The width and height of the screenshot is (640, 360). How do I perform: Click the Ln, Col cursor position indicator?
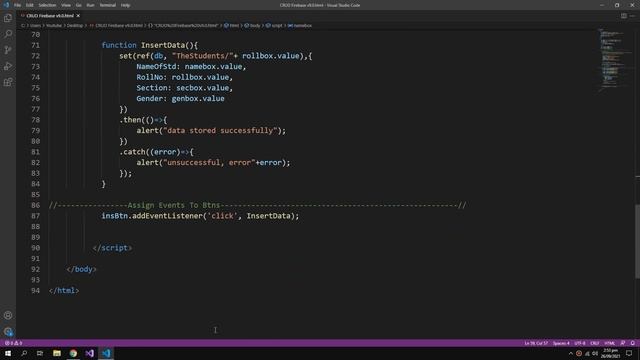(536, 343)
